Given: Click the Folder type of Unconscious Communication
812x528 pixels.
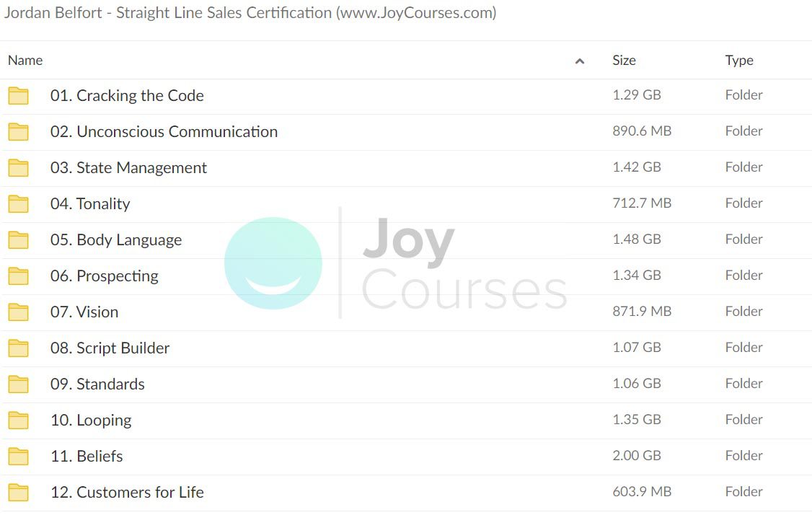Looking at the screenshot, I should coord(743,131).
